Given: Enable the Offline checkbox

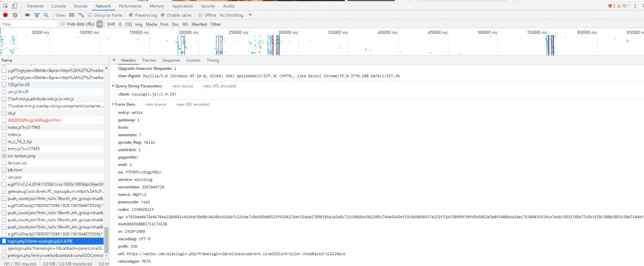Looking at the screenshot, I should tap(200, 15).
